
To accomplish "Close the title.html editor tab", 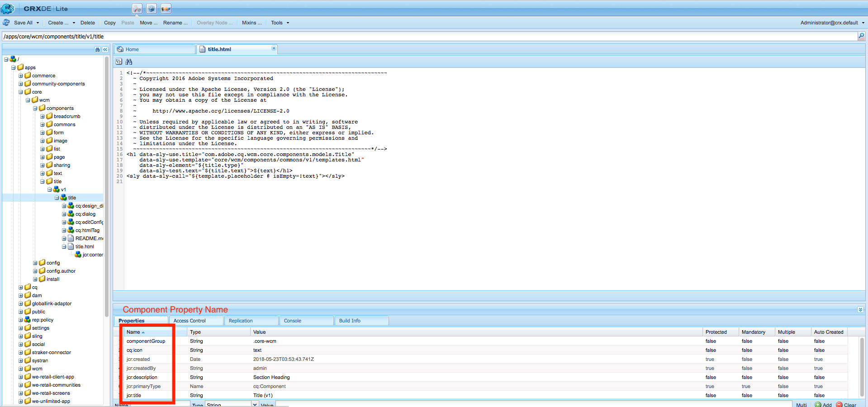I will 274,48.
